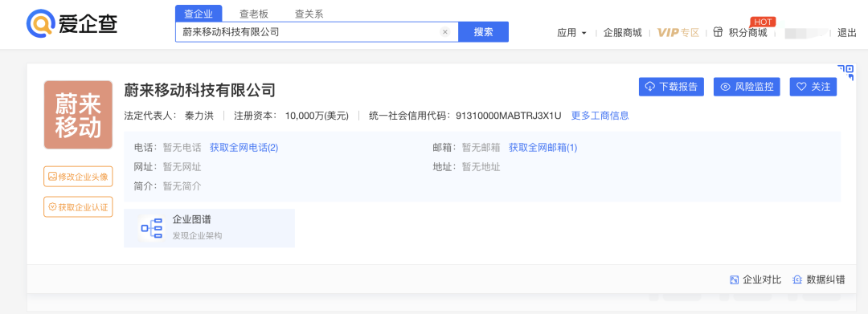Open the VIP专区 link
868x314 pixels.
(x=678, y=33)
